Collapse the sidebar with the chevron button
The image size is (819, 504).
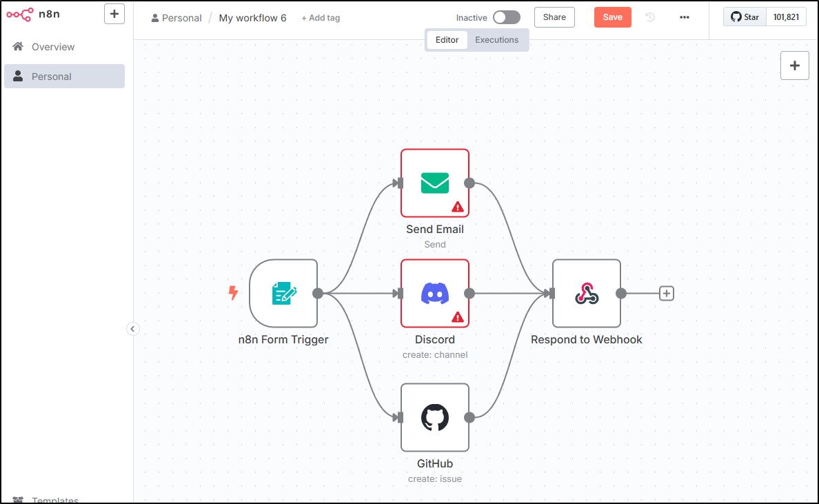pyautogui.click(x=132, y=329)
